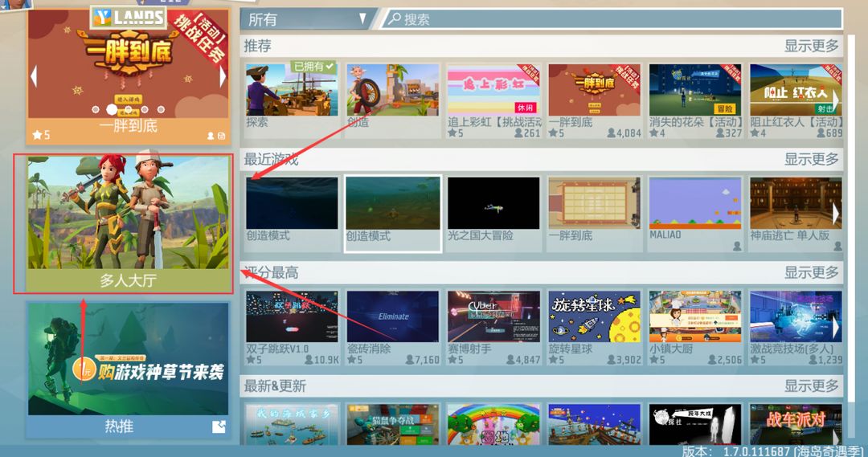Open the 双子跳跃V1.0 top-rated game
Viewport: 868px width, 457px height.
292,327
